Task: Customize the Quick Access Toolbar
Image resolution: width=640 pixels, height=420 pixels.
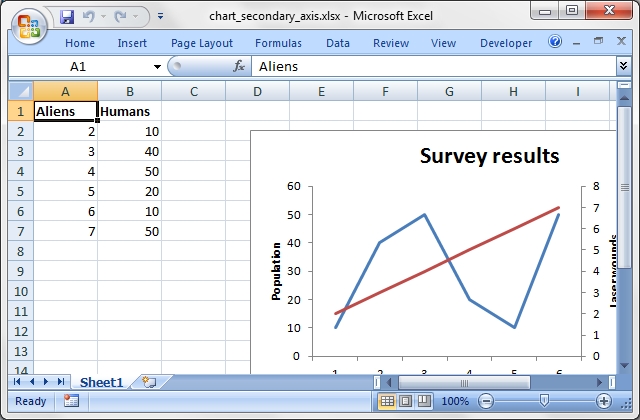Action: [x=160, y=16]
